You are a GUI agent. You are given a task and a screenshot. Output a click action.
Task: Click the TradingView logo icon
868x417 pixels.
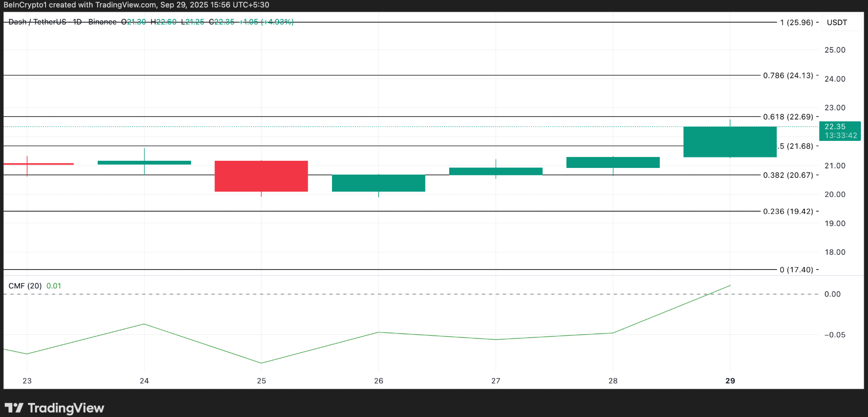point(14,408)
